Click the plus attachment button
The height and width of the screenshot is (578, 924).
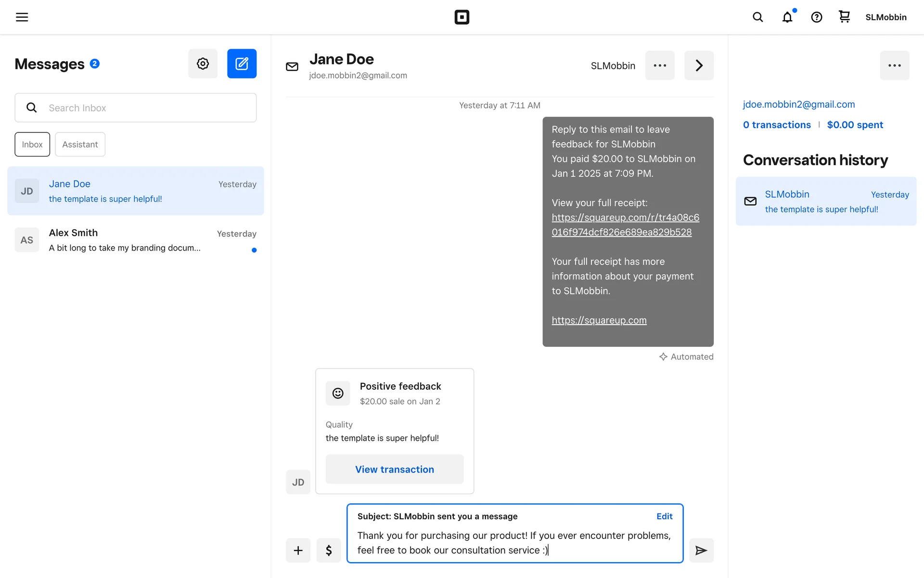tap(298, 550)
